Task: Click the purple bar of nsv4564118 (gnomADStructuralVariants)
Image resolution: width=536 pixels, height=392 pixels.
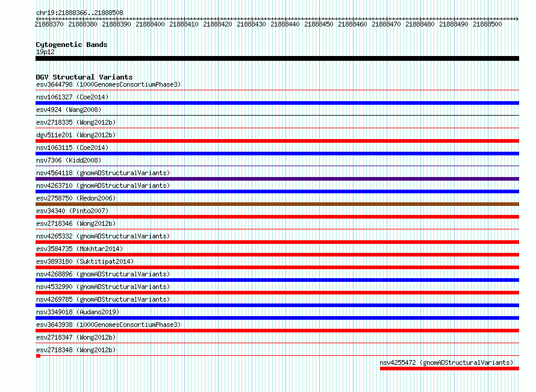Action: [277, 179]
